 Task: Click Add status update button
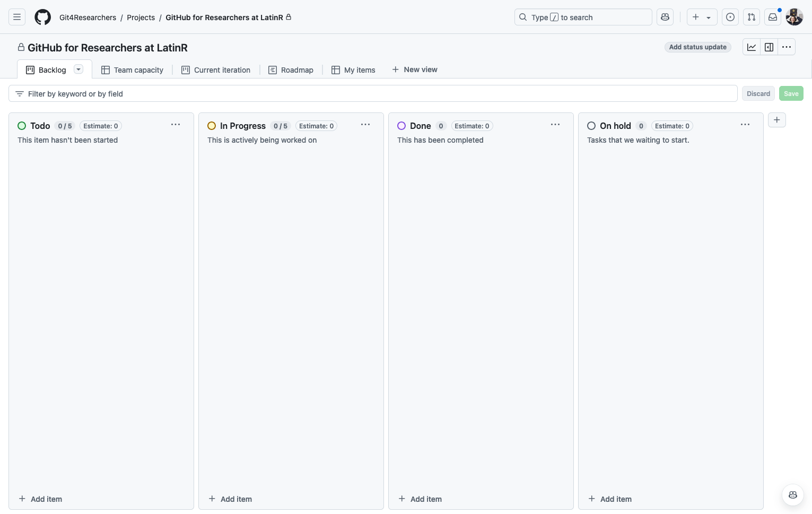coord(698,47)
